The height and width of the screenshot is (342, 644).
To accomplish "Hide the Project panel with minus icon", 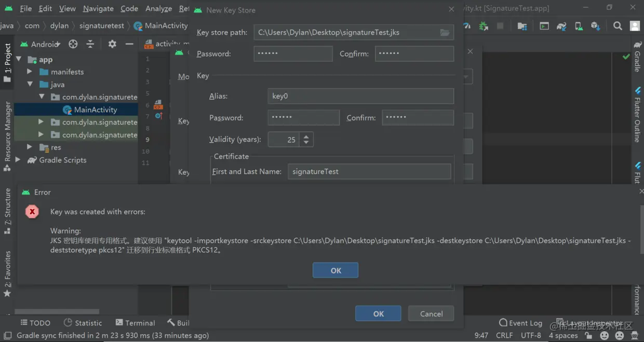I will [129, 44].
